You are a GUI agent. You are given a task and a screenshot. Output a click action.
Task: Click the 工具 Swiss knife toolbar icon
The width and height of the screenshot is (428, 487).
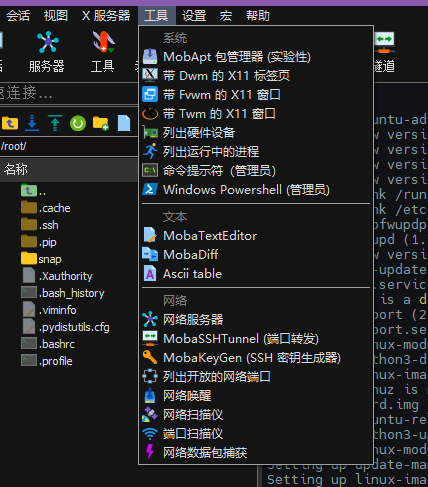coord(103,52)
